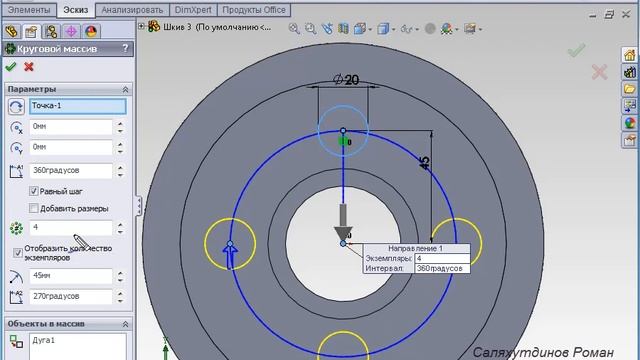The height and width of the screenshot is (360, 640).
Task: Open File Explorer task pane folder
Action: pos(630,89)
